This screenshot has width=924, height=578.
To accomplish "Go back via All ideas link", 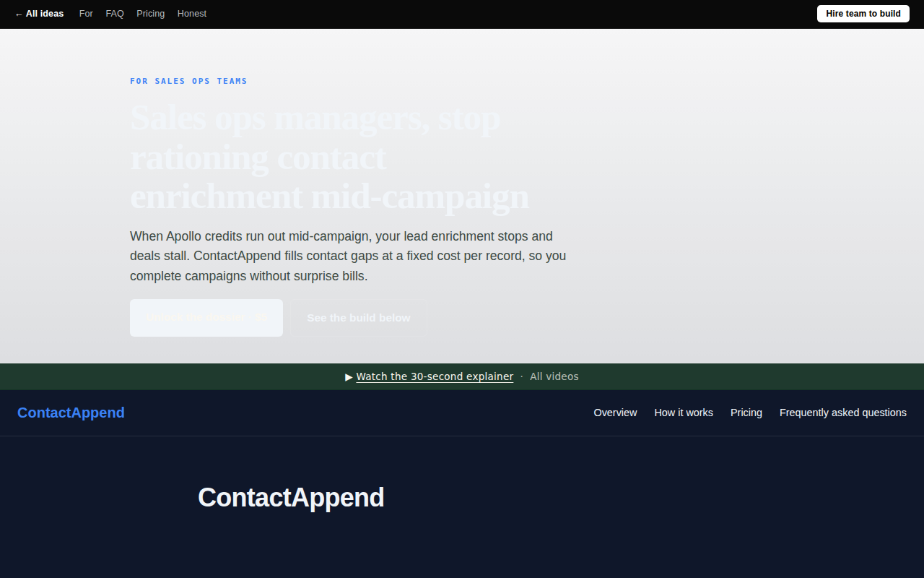I will (x=39, y=14).
